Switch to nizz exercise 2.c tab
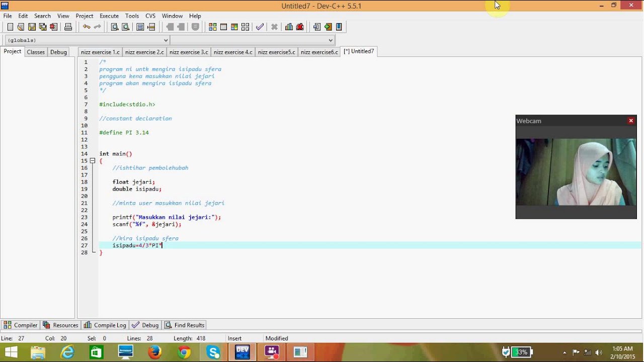 tap(144, 52)
